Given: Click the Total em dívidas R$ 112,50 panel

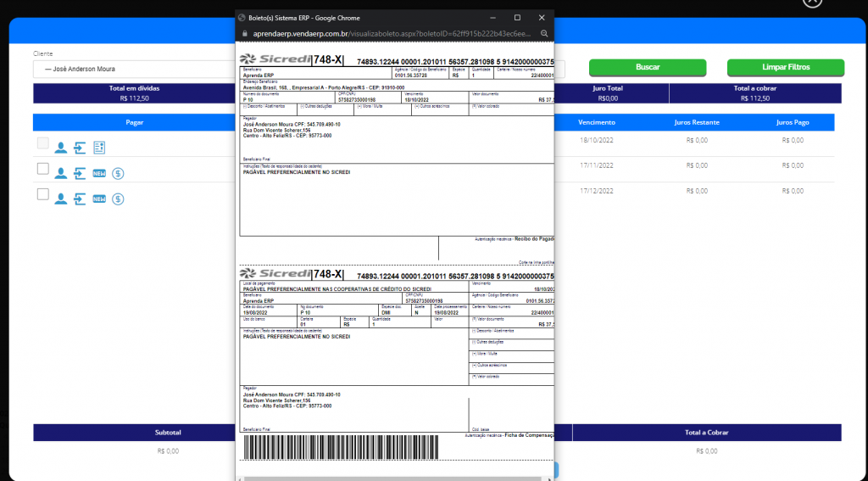Looking at the screenshot, I should tap(135, 93).
